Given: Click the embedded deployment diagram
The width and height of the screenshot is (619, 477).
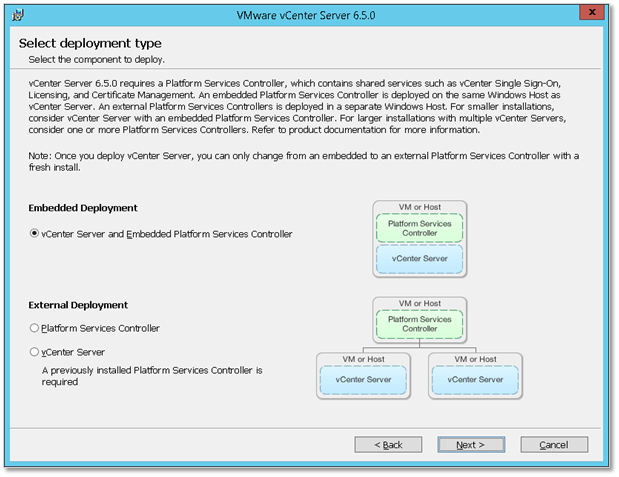Looking at the screenshot, I should (x=420, y=239).
